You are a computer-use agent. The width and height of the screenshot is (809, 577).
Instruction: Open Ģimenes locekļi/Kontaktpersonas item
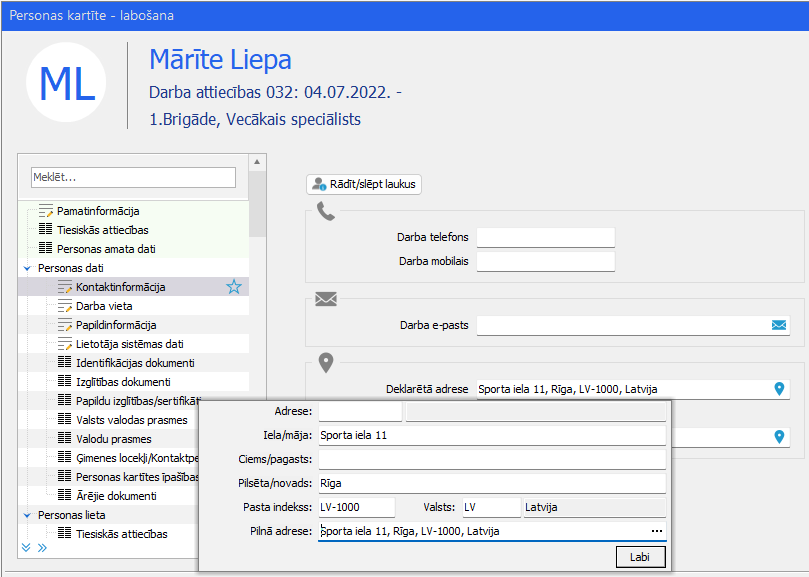[137, 458]
